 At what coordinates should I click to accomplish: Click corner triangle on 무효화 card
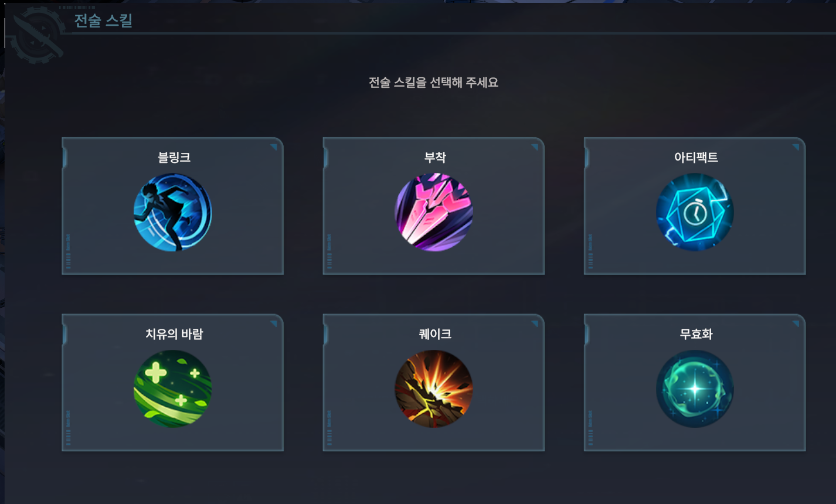796,323
